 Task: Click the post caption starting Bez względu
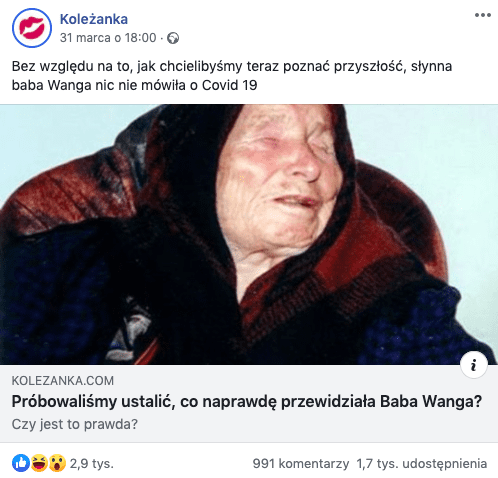pyautogui.click(x=232, y=76)
